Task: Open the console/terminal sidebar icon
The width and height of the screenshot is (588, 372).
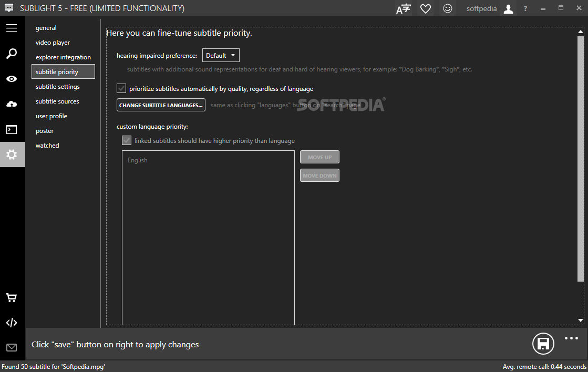Action: [12, 129]
